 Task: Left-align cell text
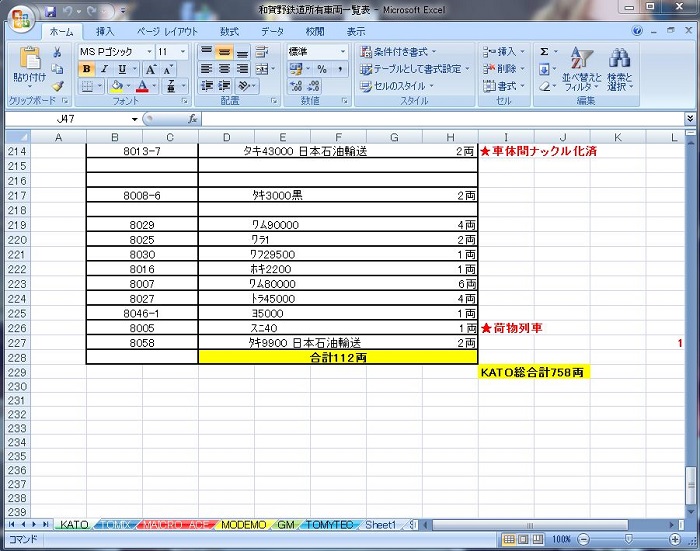coord(206,69)
